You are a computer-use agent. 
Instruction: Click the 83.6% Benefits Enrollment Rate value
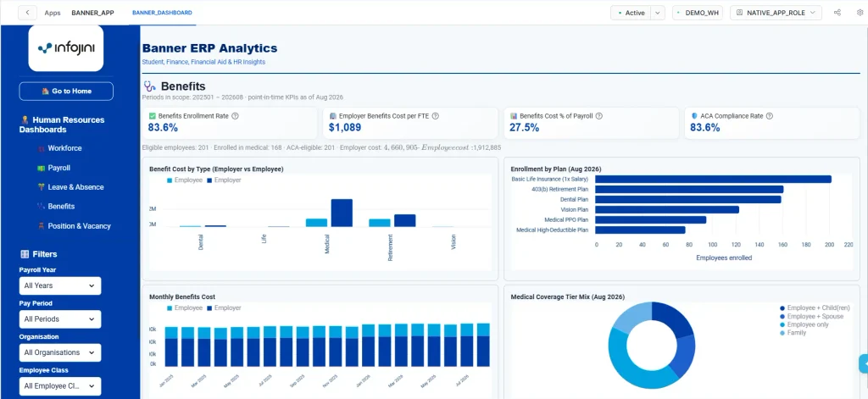coord(163,128)
